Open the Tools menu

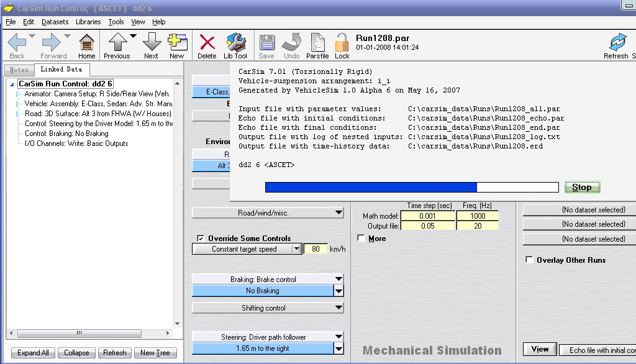(x=116, y=22)
